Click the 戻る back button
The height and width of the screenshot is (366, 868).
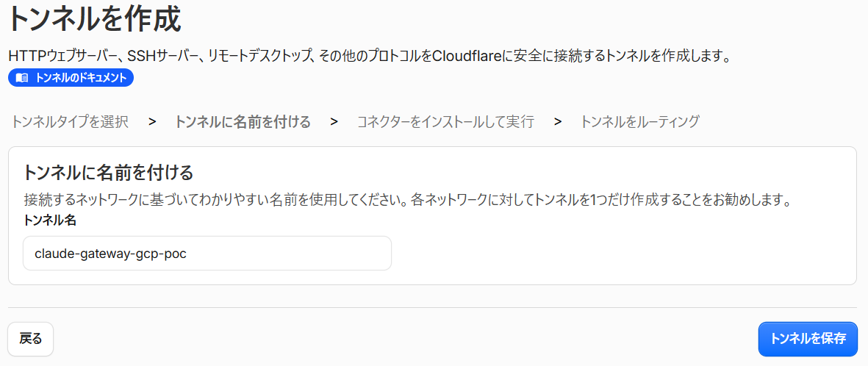30,339
